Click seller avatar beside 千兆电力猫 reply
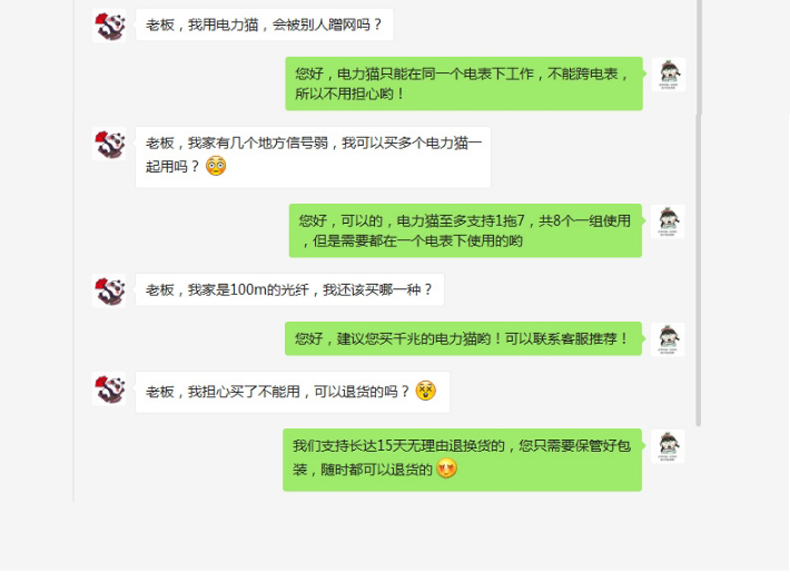This screenshot has height=576, width=790. click(668, 339)
